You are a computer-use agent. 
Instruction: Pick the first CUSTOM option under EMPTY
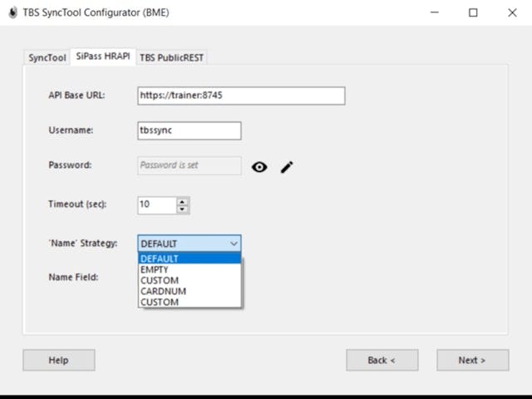point(190,280)
